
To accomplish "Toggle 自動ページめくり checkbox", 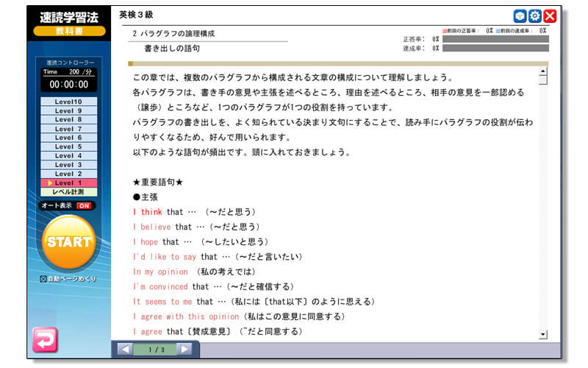I will [43, 279].
